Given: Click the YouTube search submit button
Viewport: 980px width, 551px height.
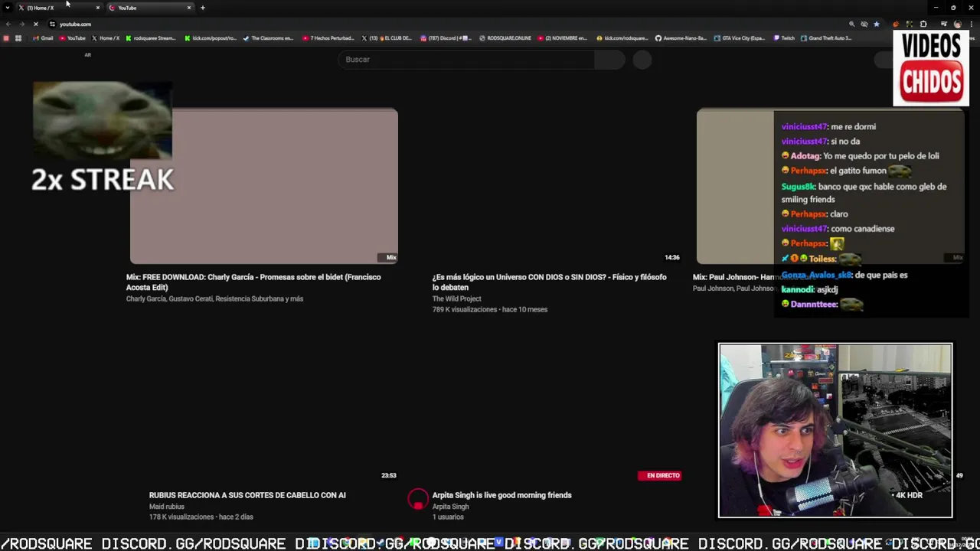Looking at the screenshot, I should (610, 60).
